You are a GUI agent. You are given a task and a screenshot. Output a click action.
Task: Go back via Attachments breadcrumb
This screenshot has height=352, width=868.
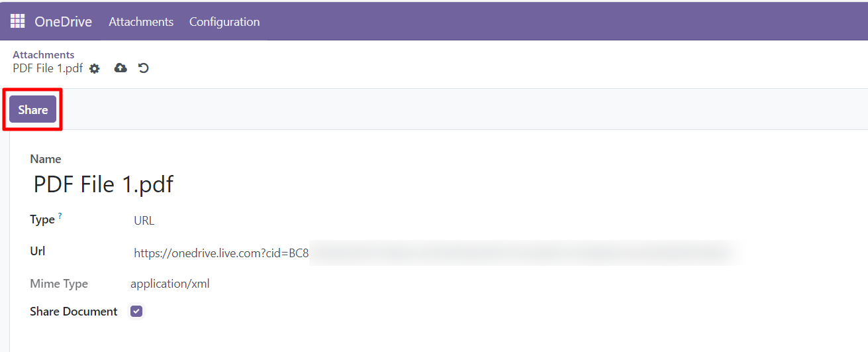click(44, 54)
